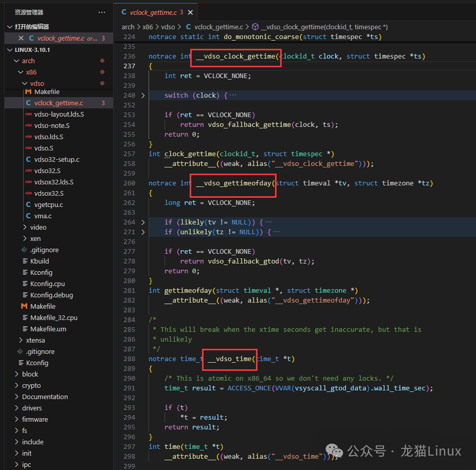Image resolution: width=476 pixels, height=470 pixels.
Task: Open vdso.S assembly file
Action: (x=59, y=148)
